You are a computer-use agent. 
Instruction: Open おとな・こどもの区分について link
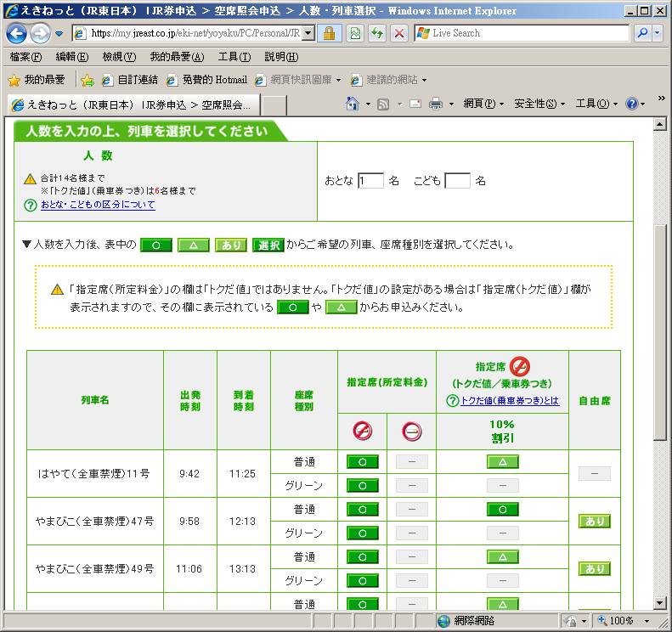(x=98, y=205)
